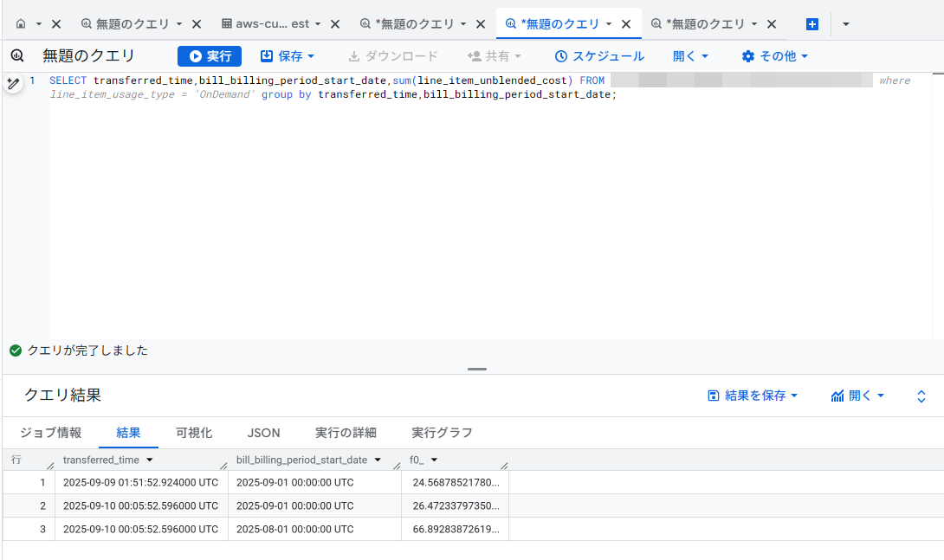The width and height of the screenshot is (944, 560).
Task: Click the 行 column header
Action: (x=16, y=460)
